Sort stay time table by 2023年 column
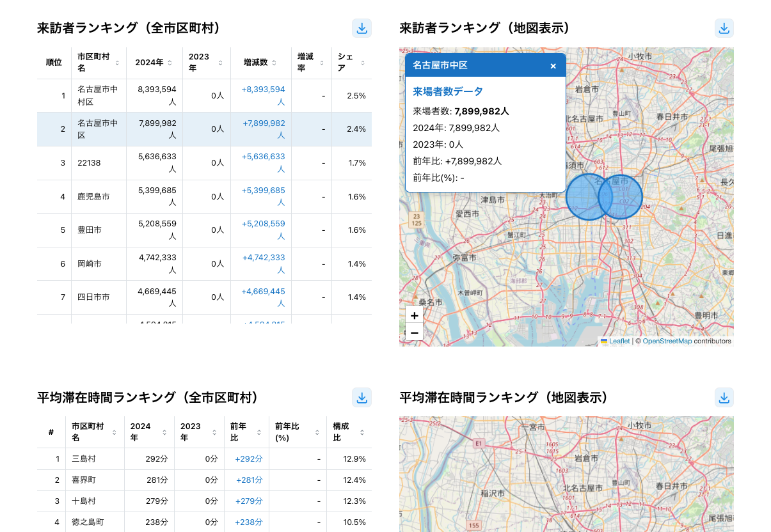 point(214,432)
